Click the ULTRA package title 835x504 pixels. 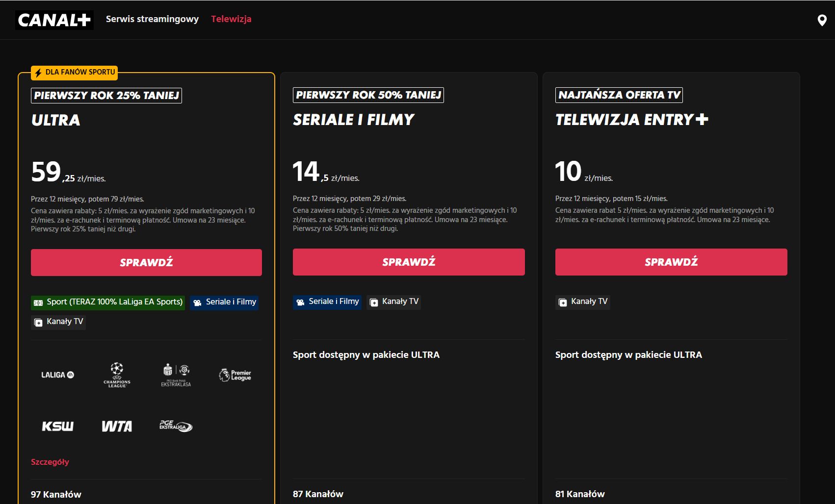coord(56,120)
